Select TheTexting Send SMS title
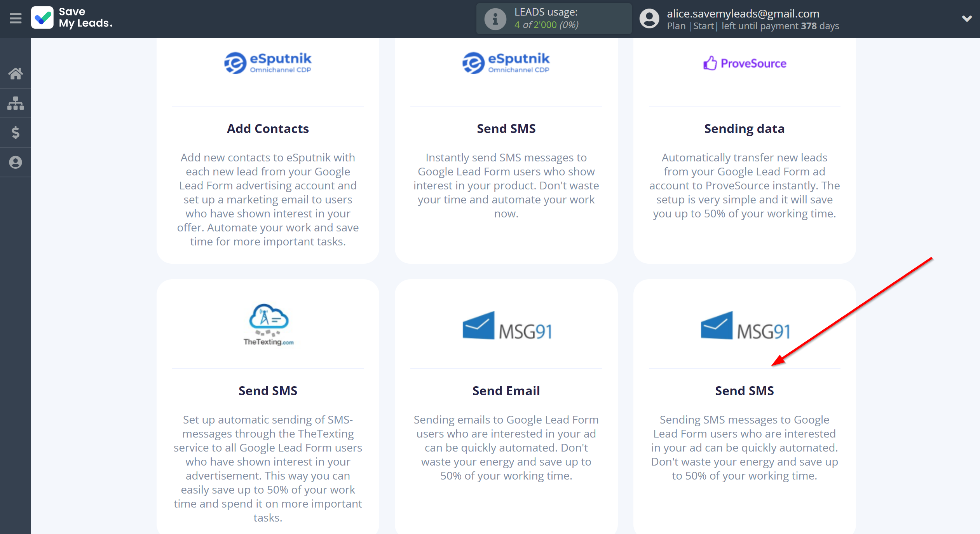The width and height of the screenshot is (980, 534). pyautogui.click(x=268, y=391)
